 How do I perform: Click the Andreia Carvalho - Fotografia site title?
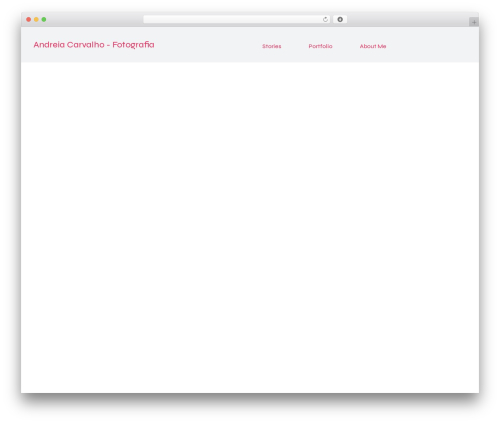94,45
